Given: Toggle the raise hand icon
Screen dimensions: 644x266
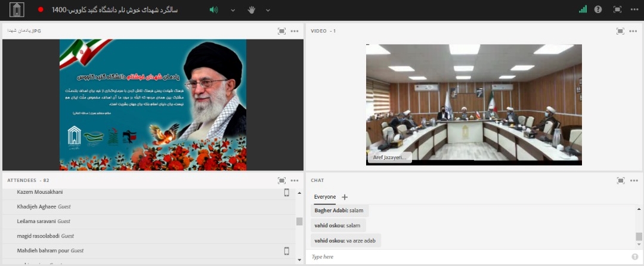Looking at the screenshot, I should coord(252,10).
